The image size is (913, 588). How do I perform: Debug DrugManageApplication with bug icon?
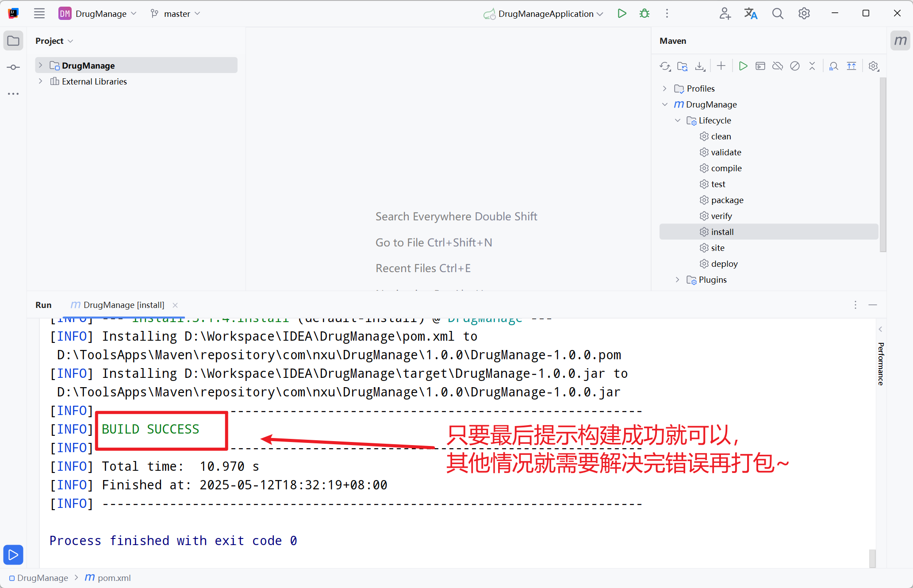pos(644,14)
